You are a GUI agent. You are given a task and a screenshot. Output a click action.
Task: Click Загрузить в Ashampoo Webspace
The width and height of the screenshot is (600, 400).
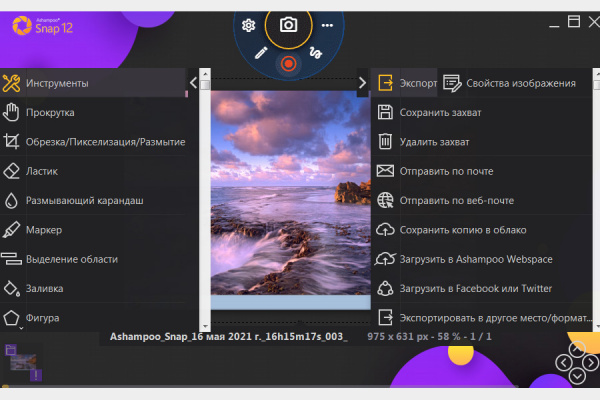(x=482, y=259)
